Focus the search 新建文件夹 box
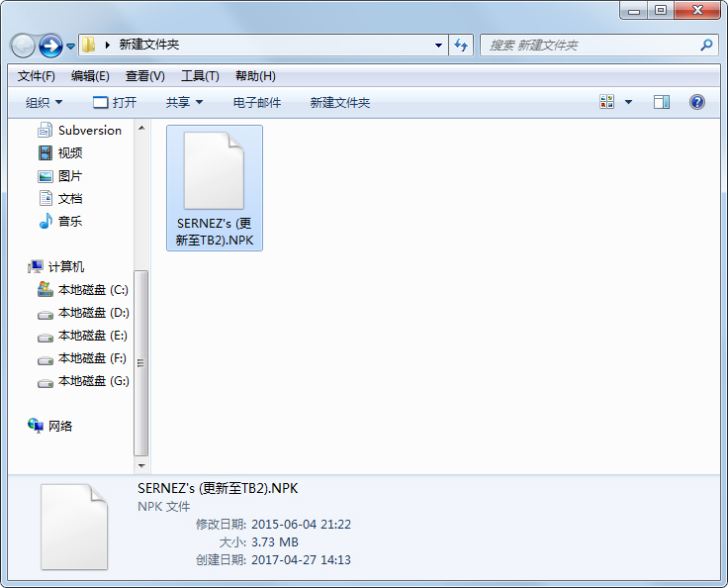 599,46
